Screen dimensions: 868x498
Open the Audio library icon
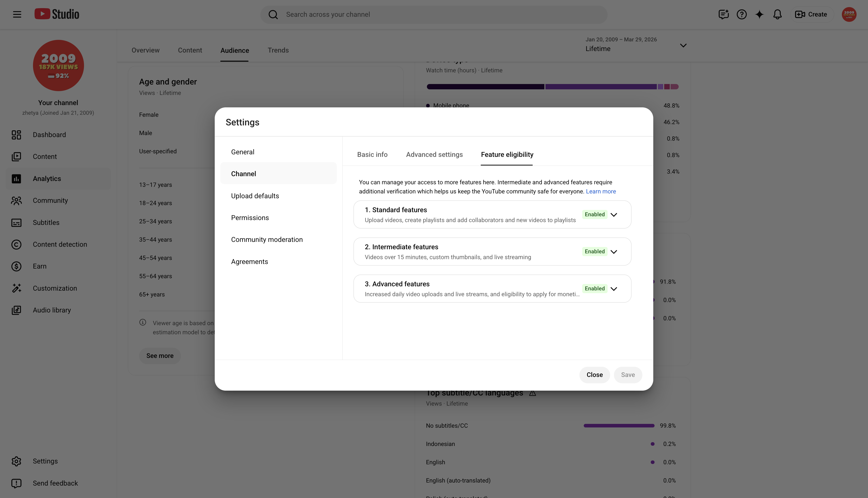pyautogui.click(x=16, y=310)
